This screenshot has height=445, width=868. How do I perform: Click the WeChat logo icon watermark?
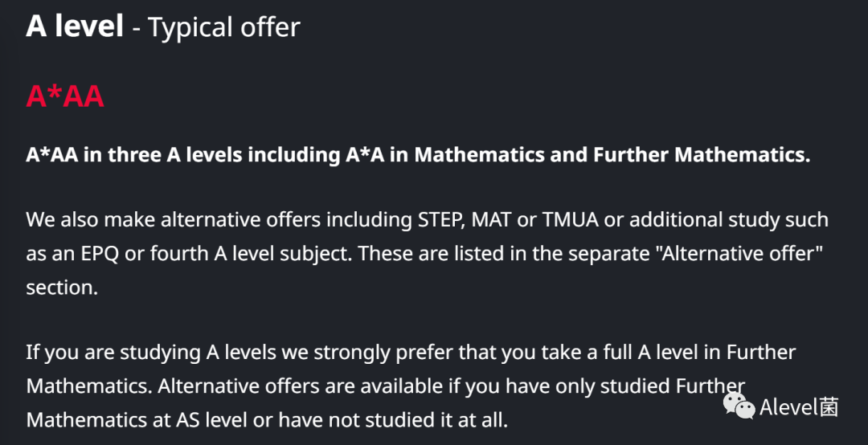coord(739,406)
